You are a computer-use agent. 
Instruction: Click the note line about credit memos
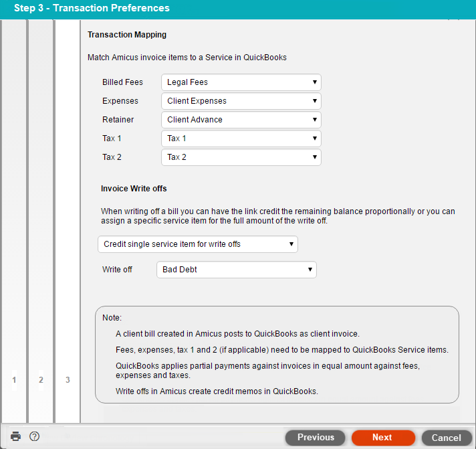[x=217, y=391]
